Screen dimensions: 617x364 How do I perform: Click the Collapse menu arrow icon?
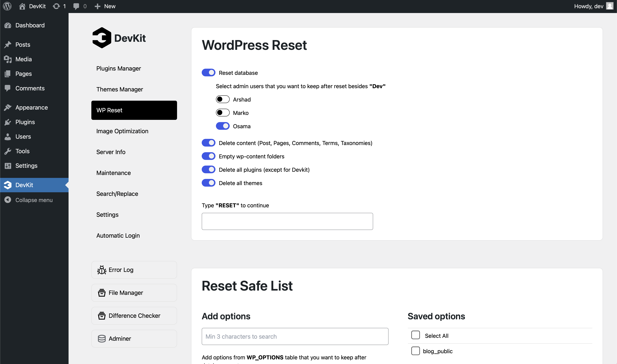coord(8,200)
